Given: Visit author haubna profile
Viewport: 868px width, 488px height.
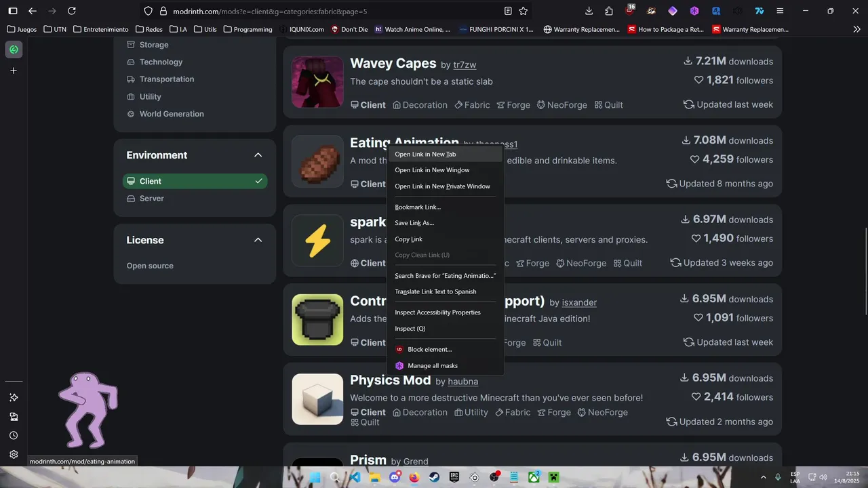Looking at the screenshot, I should point(463,382).
